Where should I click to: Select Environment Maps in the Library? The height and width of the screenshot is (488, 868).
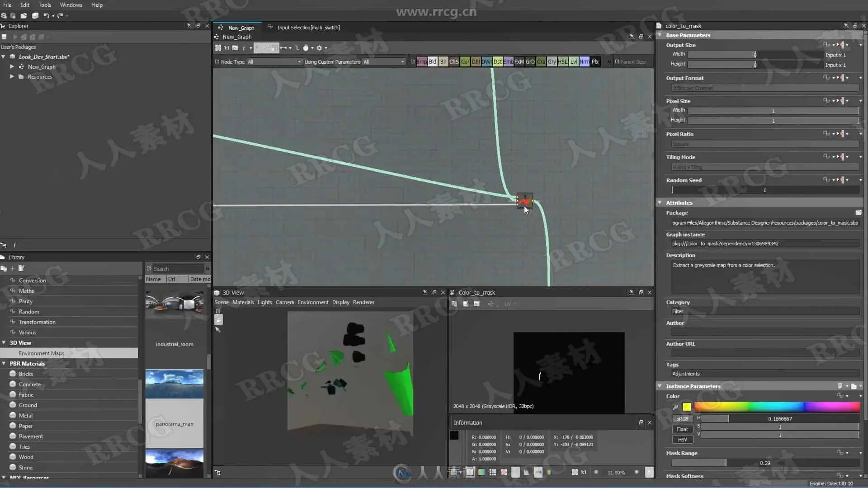[x=42, y=353]
